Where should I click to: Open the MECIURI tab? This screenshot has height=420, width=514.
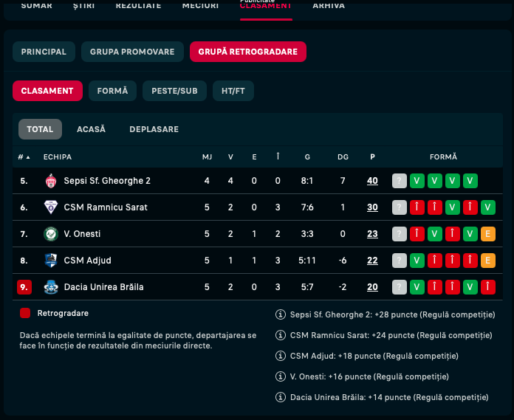200,5
